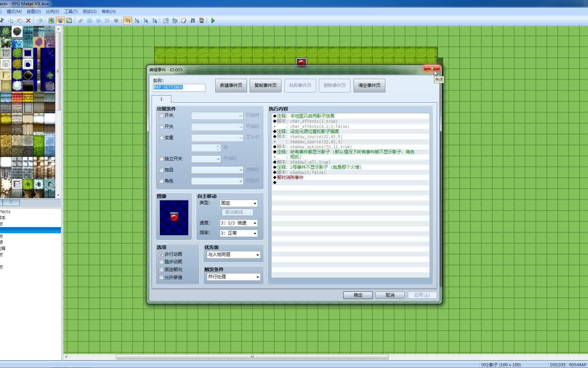Set map zoom to 1/1 scale
588x368 pixels.
coord(128,20)
